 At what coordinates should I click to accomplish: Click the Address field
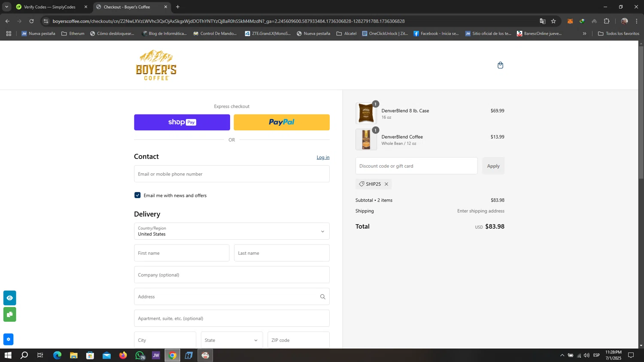[232, 297]
